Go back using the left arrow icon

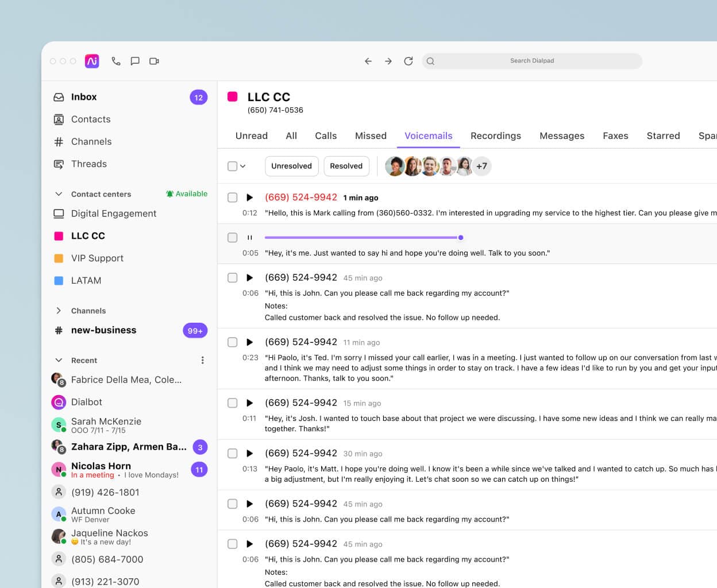pyautogui.click(x=368, y=61)
